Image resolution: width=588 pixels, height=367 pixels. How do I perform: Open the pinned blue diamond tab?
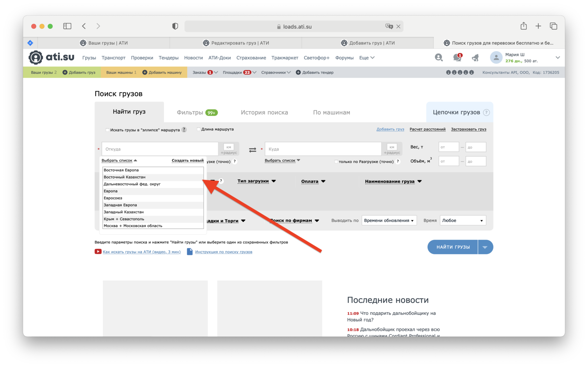(x=30, y=43)
